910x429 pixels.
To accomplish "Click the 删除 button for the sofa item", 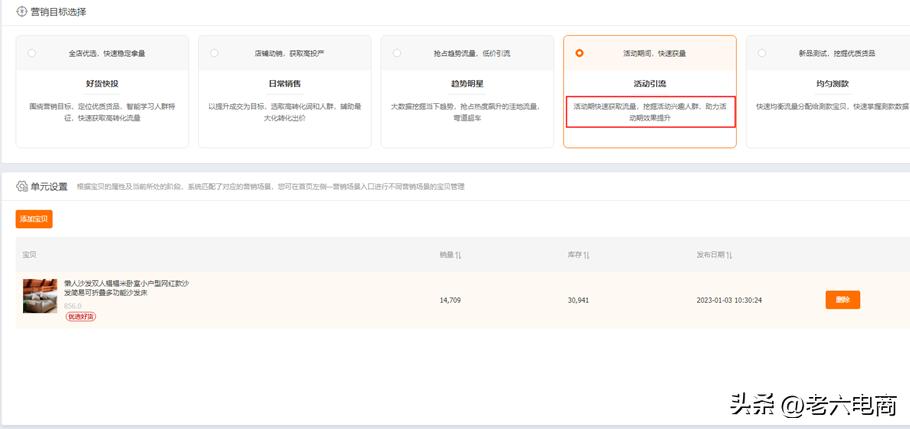I will [x=843, y=300].
